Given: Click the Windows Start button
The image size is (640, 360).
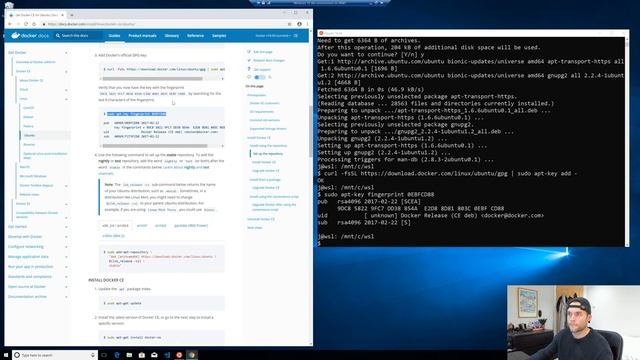Looking at the screenshot, I should tap(6, 355).
